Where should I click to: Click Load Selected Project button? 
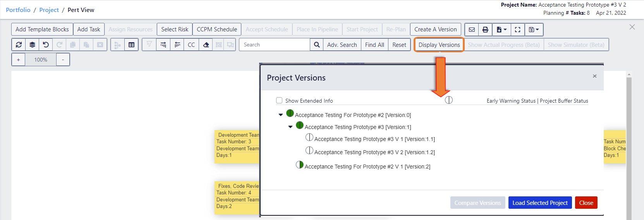(540, 203)
